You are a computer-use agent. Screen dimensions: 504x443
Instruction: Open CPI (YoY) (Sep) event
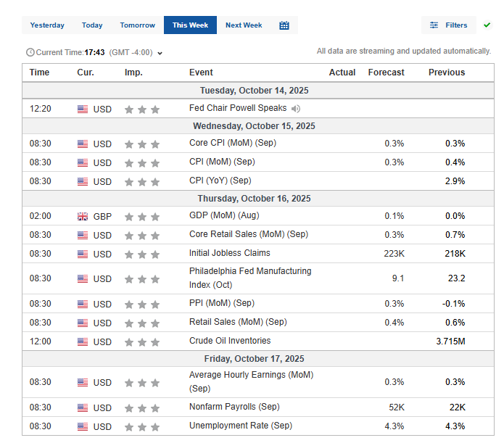(x=220, y=181)
